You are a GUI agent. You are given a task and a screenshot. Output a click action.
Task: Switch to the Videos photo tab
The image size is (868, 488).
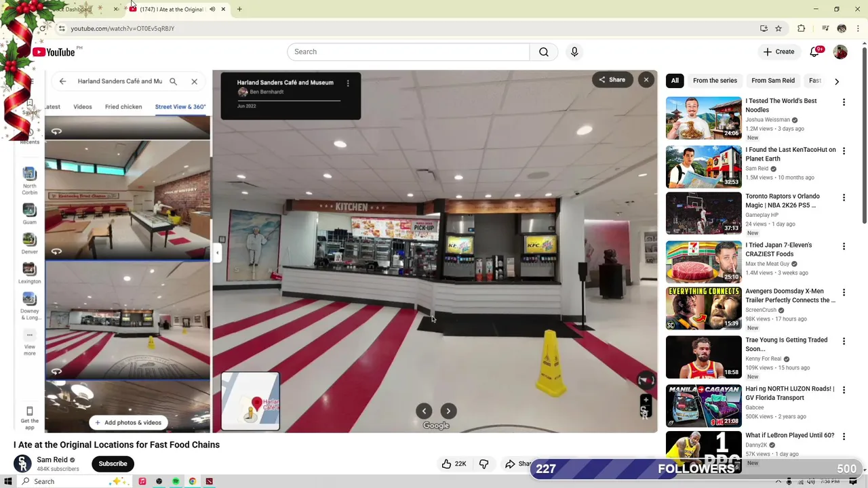point(83,106)
